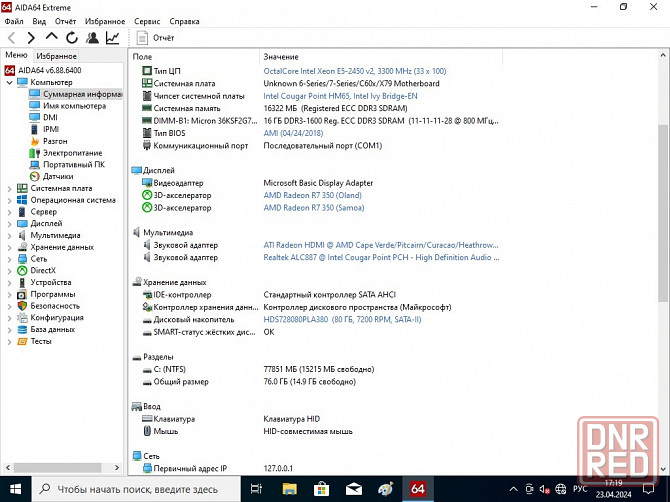The height and width of the screenshot is (502, 670).
Task: Refresh the report with the circular arrow icon
Action: pyautogui.click(x=72, y=38)
